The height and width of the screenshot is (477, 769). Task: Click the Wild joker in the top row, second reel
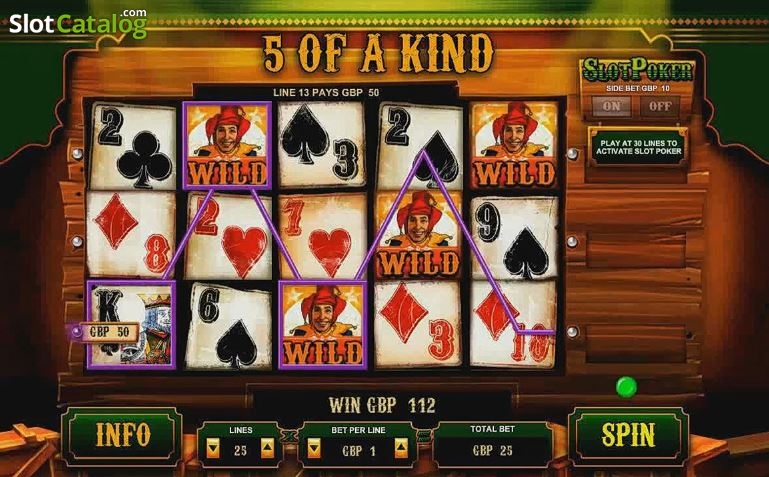click(x=227, y=145)
